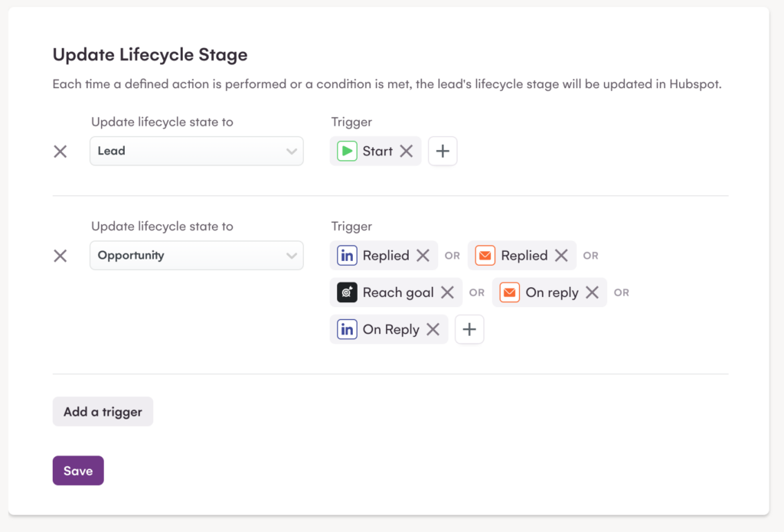Image resolution: width=784 pixels, height=532 pixels.
Task: Add another trigger to the Lead row
Action: pos(443,152)
